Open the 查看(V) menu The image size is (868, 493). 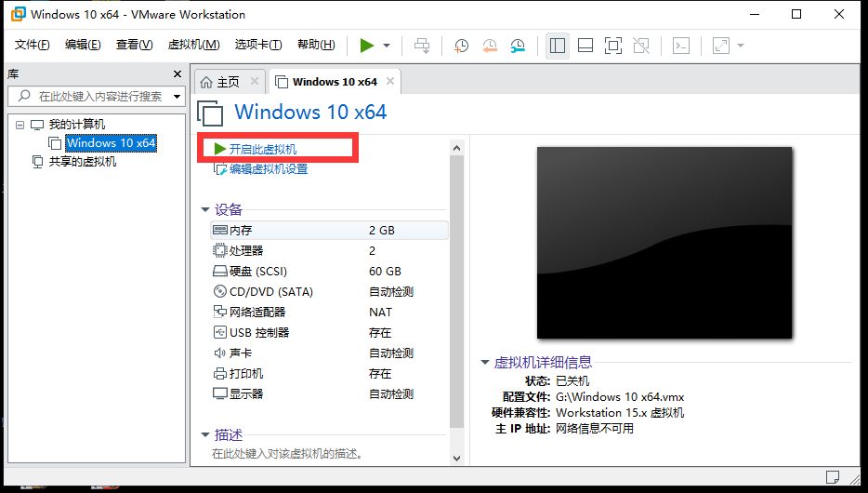click(x=134, y=45)
